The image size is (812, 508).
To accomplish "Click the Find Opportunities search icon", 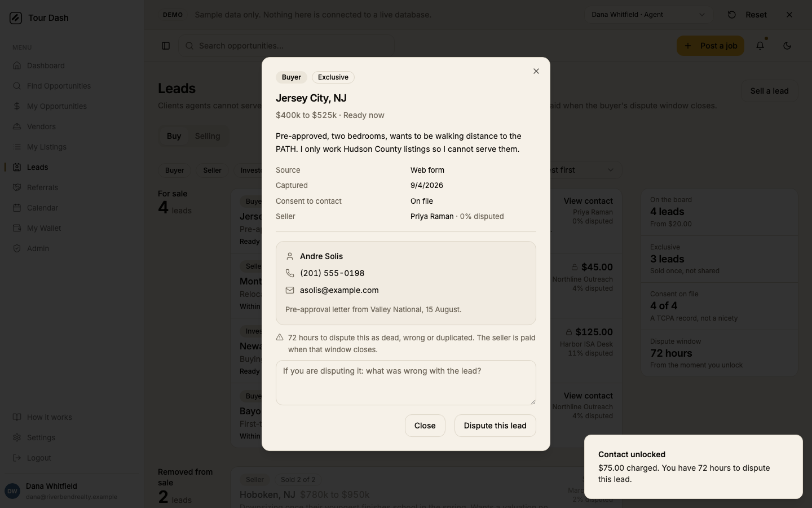I will point(17,86).
